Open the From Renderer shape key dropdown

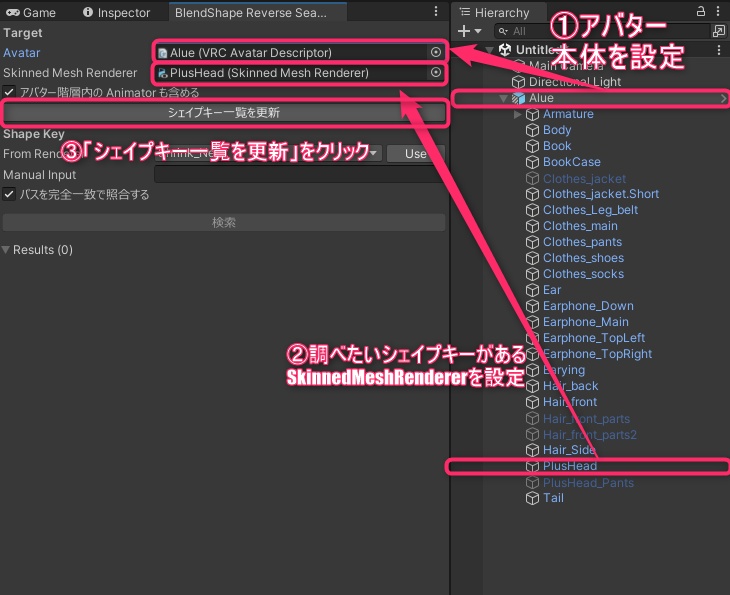click(x=269, y=153)
